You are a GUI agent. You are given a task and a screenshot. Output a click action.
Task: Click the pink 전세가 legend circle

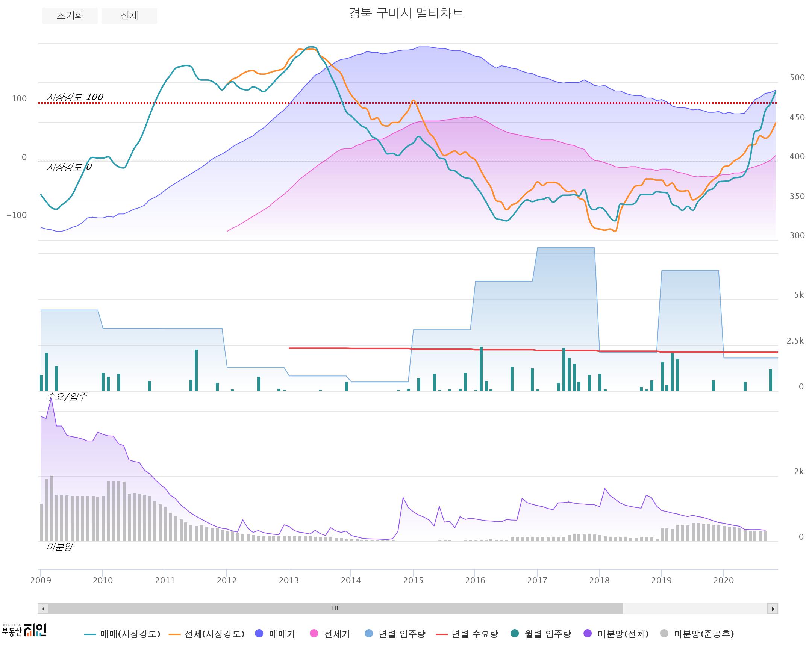click(314, 634)
